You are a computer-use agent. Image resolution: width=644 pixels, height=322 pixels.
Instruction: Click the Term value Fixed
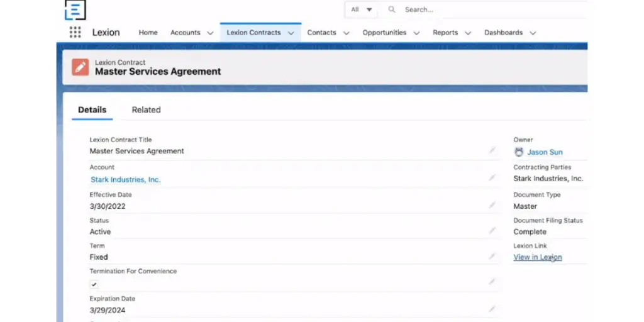pos(99,257)
